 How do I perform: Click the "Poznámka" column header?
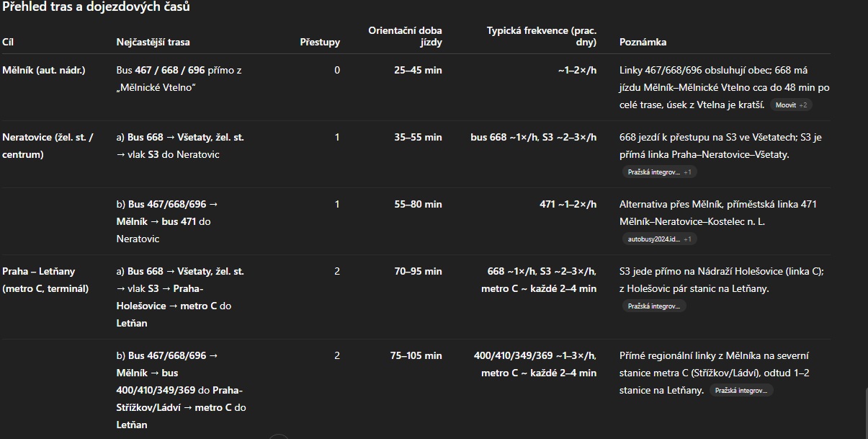pyautogui.click(x=643, y=43)
